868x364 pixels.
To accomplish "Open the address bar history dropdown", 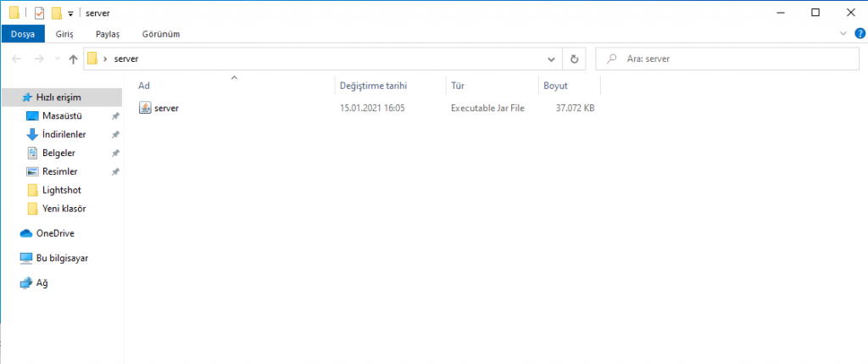I will click(x=551, y=59).
